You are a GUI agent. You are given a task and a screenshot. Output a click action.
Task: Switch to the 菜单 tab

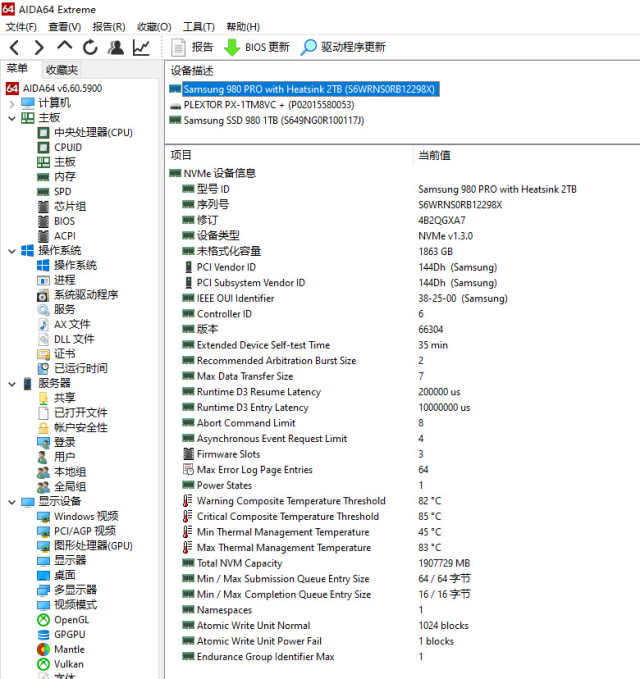17,69
